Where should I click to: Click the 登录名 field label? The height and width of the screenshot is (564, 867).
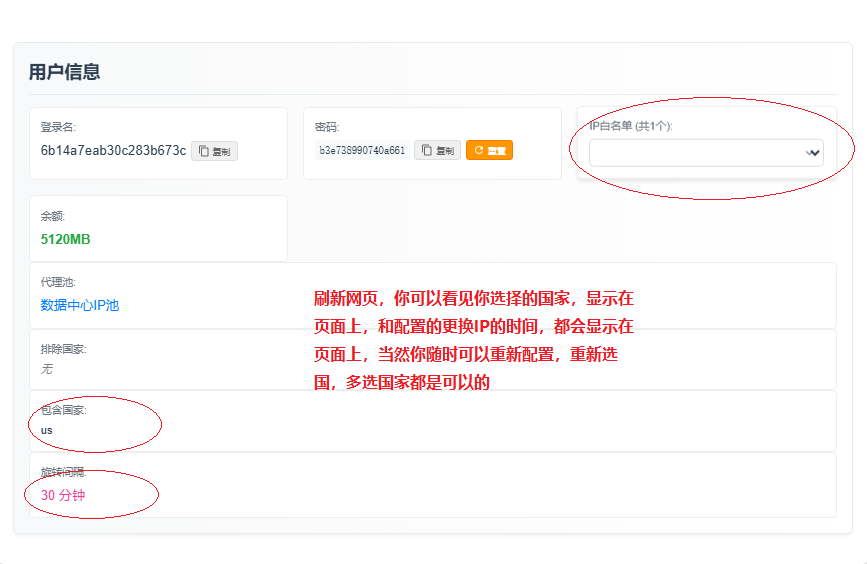[x=58, y=127]
